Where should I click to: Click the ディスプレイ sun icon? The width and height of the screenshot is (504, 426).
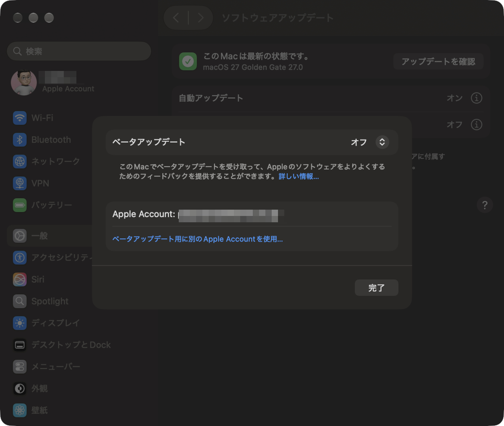coord(20,323)
